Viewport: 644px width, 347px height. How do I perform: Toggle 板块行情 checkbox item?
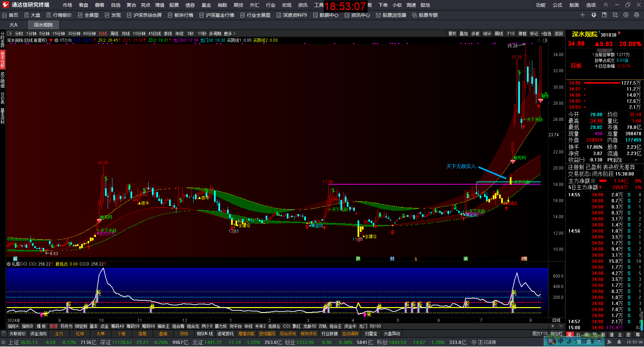click(180, 15)
